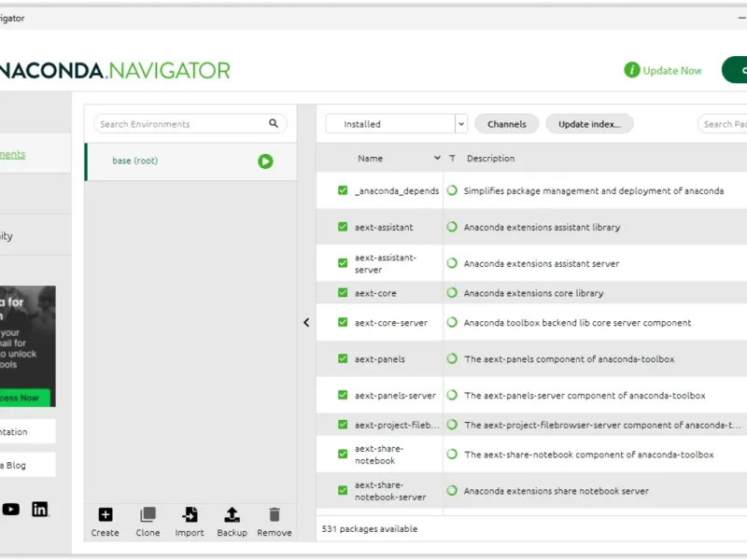Toggle the aext-project-fileb... package checkbox

pos(343,425)
